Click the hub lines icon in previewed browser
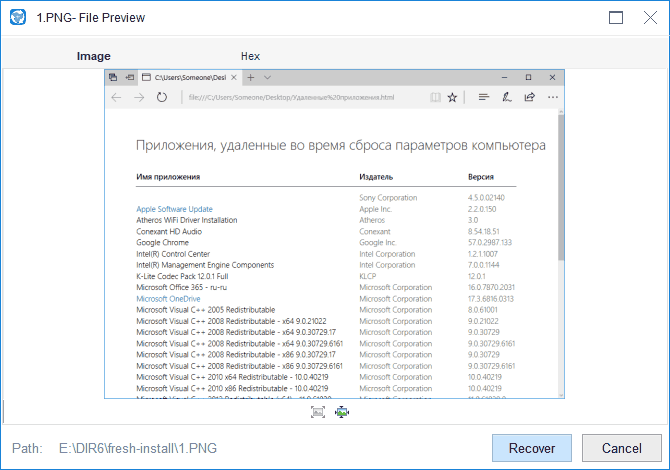 point(484,97)
